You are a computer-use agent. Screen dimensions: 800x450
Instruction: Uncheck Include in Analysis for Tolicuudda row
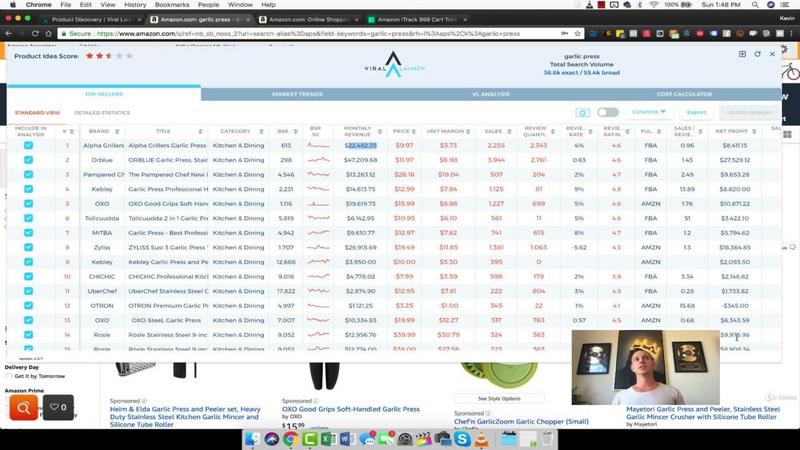pos(29,218)
